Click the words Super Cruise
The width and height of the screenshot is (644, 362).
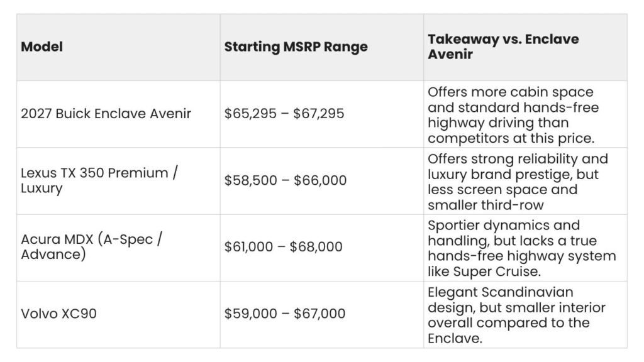(x=497, y=271)
